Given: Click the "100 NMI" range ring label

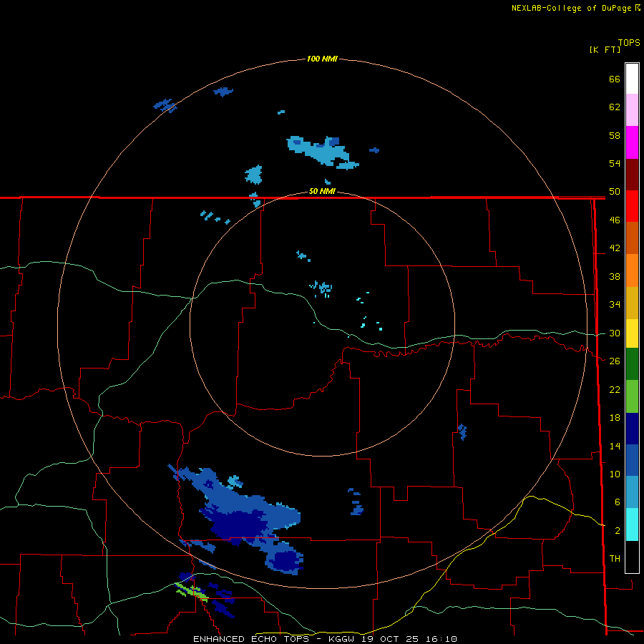Looking at the screenshot, I should (x=322, y=59).
